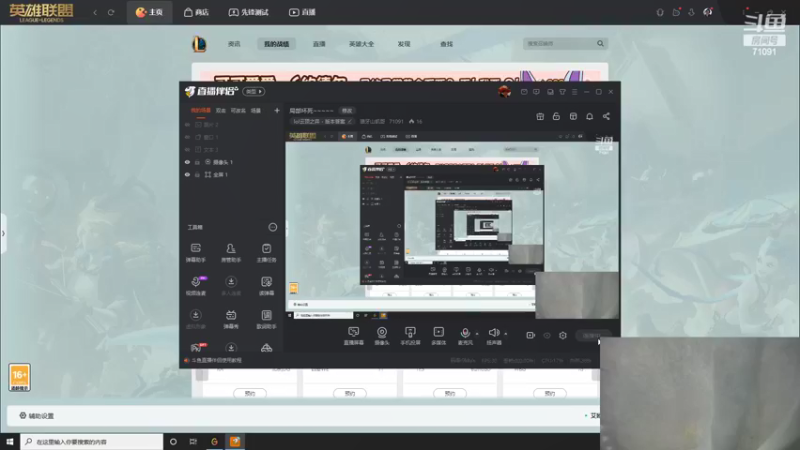Add a 直播屏幕 screen capture source
800x450 pixels.
pyautogui.click(x=353, y=336)
